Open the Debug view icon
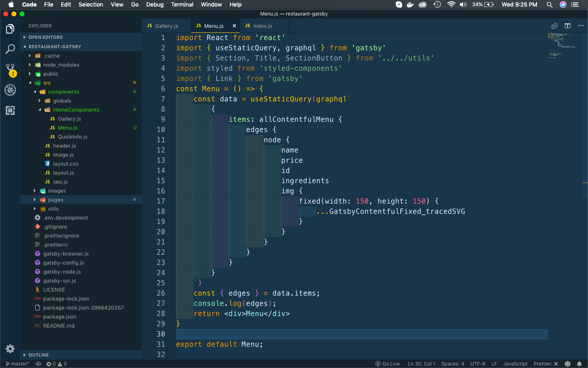Viewport: 588px width, 368px height. click(x=10, y=90)
